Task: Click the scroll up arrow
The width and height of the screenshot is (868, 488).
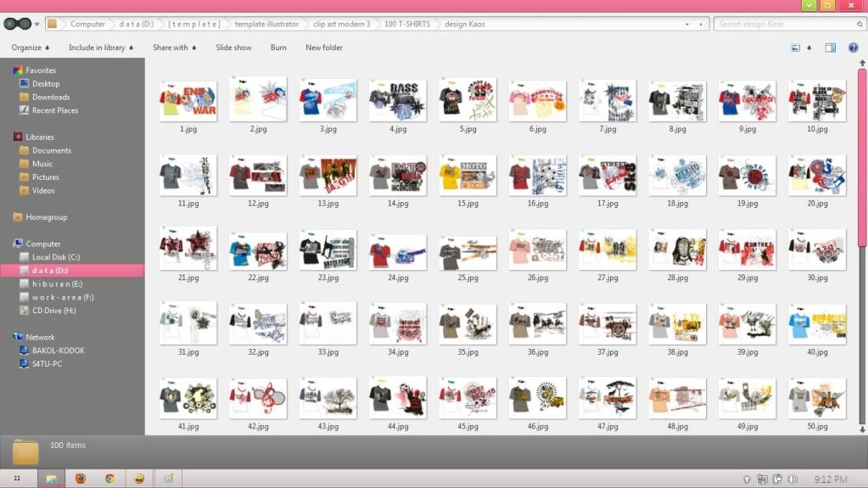Action: (862, 63)
